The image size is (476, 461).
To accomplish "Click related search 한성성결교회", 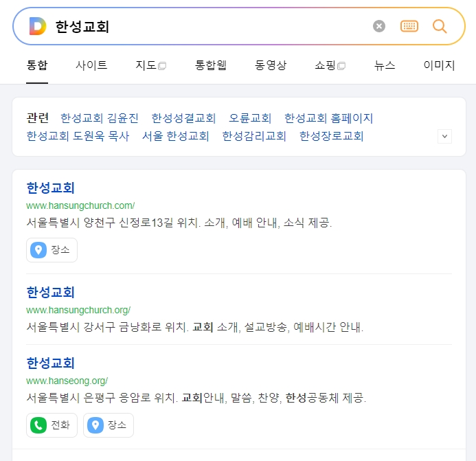I will click(183, 118).
